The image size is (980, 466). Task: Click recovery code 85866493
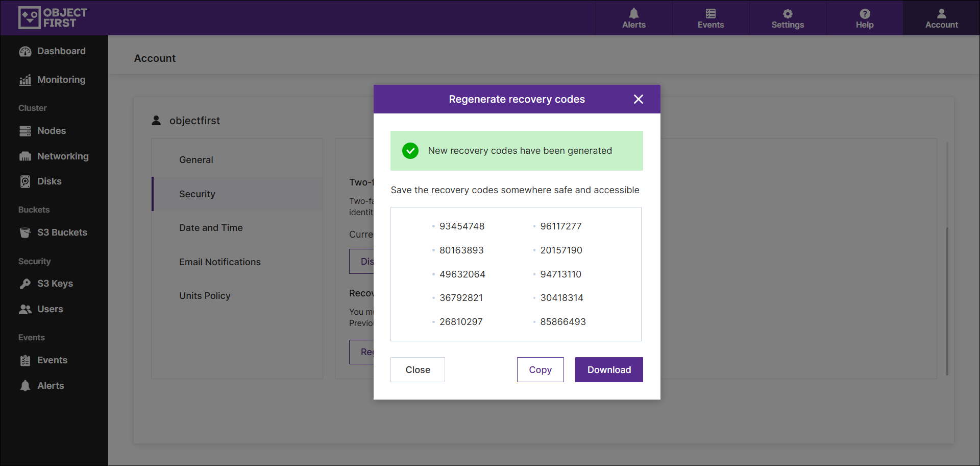(563, 322)
